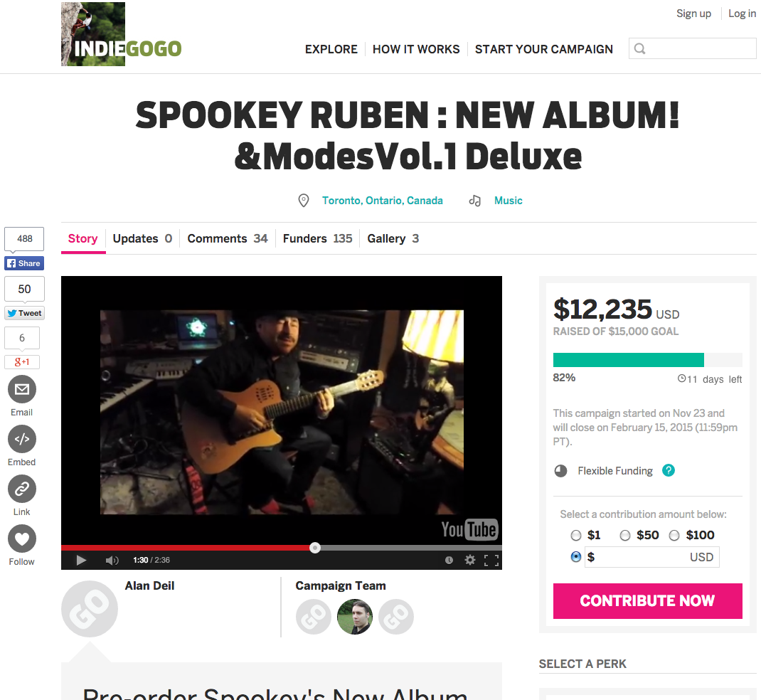Screen dimensions: 761x700
Task: Select the $100 contribution option
Action: (x=674, y=536)
